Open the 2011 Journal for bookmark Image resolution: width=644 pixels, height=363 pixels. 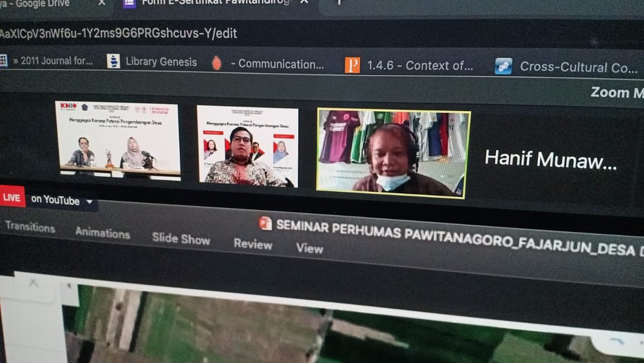point(52,61)
